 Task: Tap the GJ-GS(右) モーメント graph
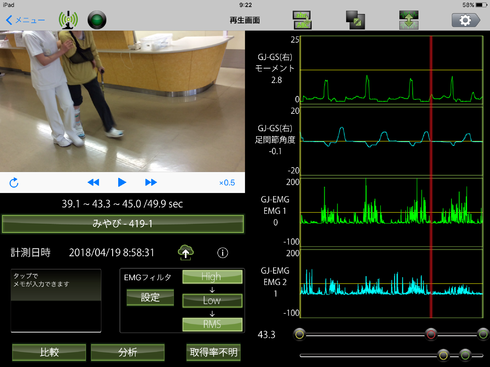click(x=391, y=70)
